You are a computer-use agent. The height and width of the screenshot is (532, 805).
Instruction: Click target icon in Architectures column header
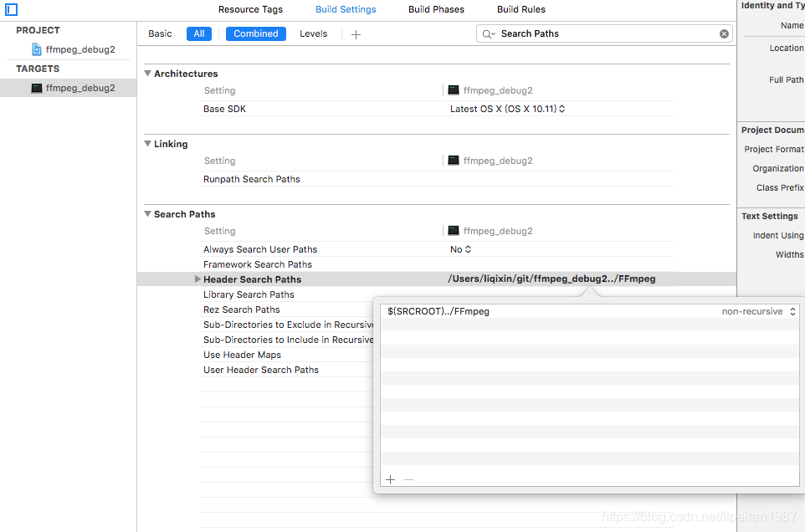454,90
